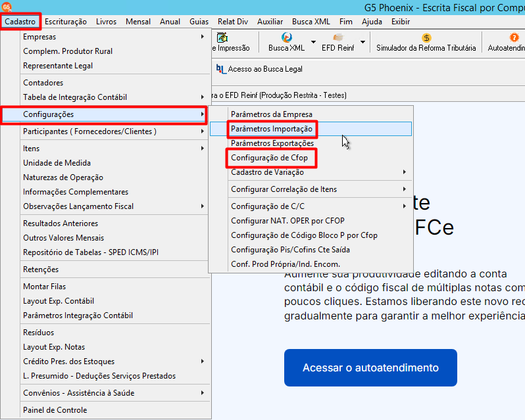Screen dimensions: 525x420
Task: Open Simulador da Reforma Tributária icon
Action: 426,37
